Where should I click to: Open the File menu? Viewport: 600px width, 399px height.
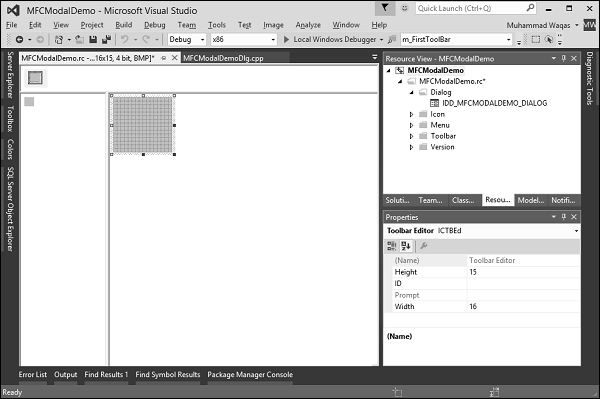point(11,25)
